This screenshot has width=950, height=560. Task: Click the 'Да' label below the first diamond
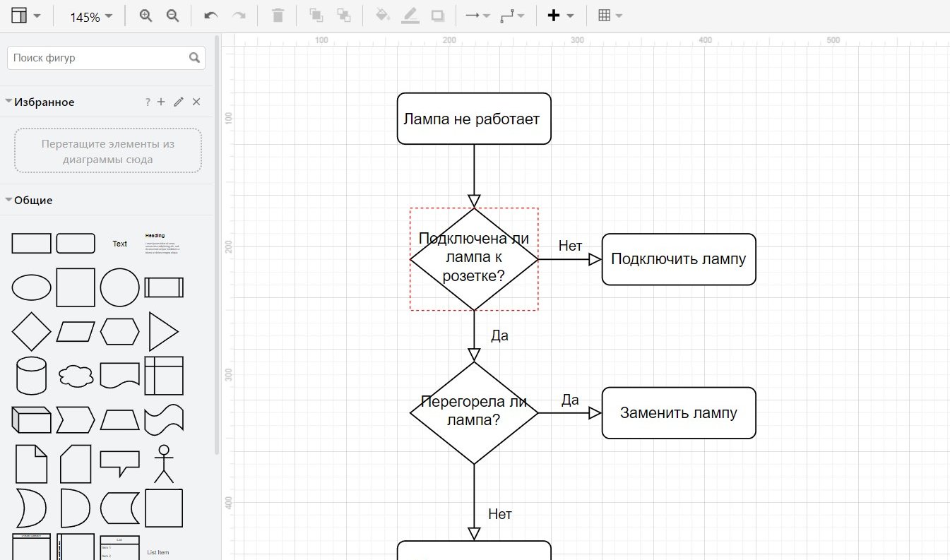coord(499,335)
